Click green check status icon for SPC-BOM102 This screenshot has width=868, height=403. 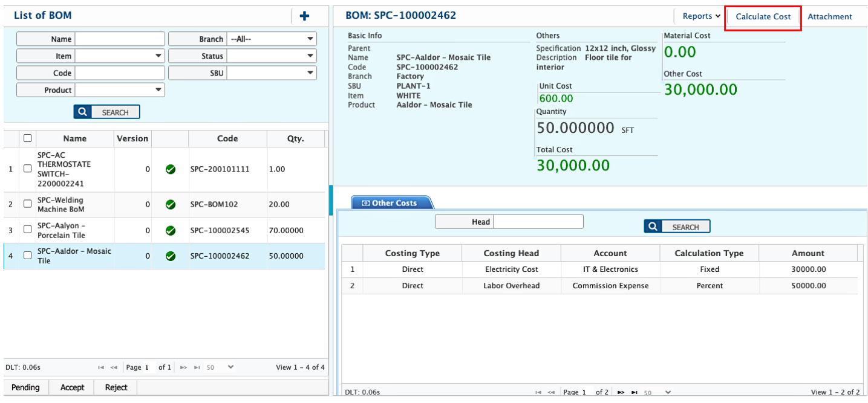[171, 205]
